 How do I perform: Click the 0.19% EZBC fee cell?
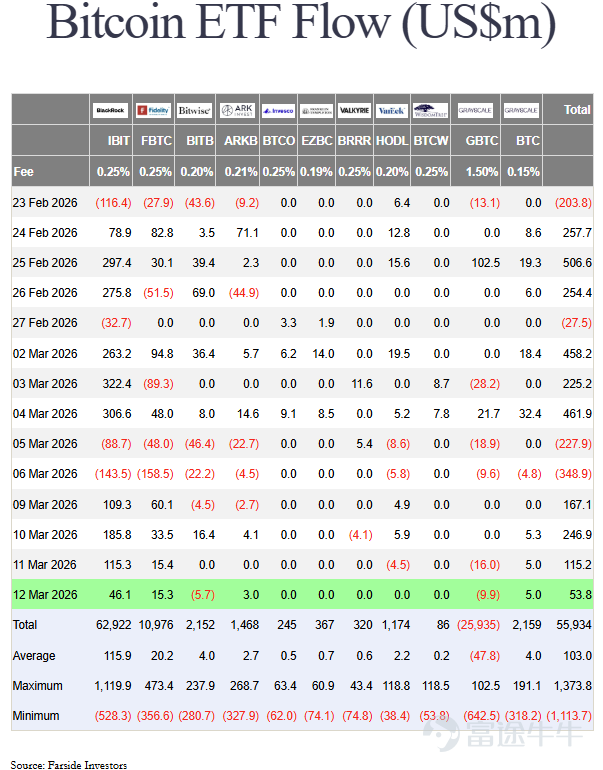pos(316,172)
